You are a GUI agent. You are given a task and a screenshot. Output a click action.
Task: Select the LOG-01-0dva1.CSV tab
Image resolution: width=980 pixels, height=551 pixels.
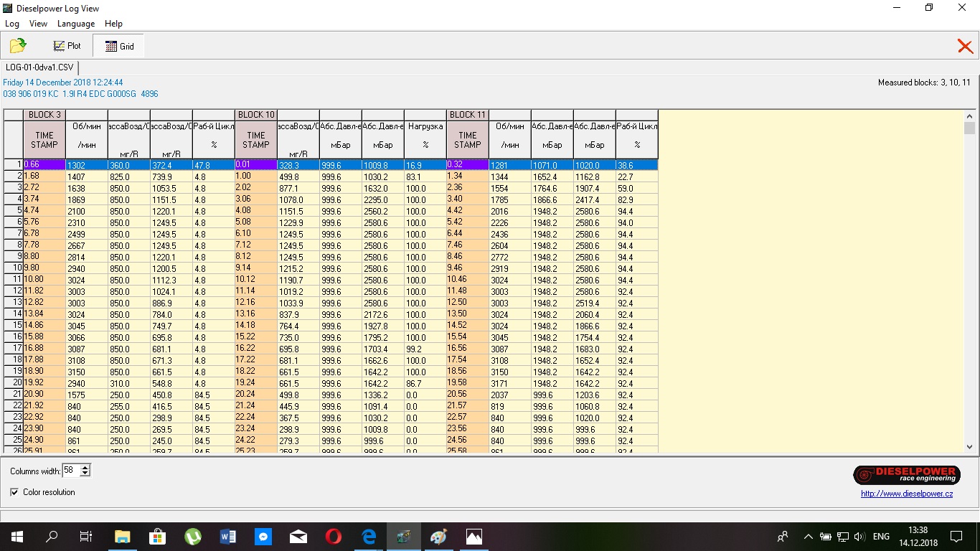point(39,67)
